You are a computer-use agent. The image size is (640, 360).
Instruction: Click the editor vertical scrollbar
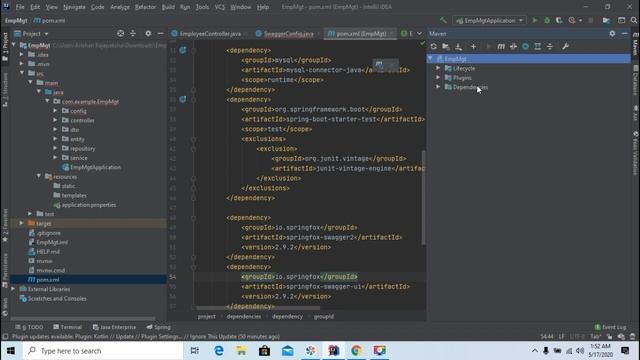(423, 198)
